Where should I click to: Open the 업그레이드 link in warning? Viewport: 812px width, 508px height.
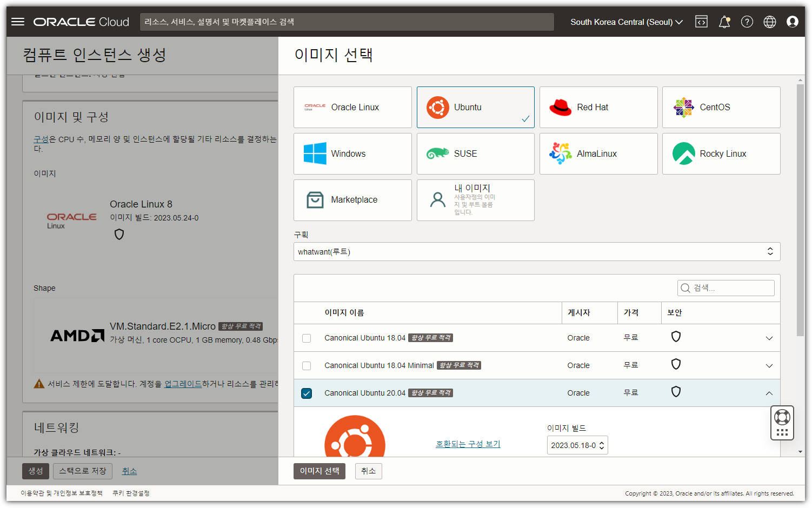point(183,384)
